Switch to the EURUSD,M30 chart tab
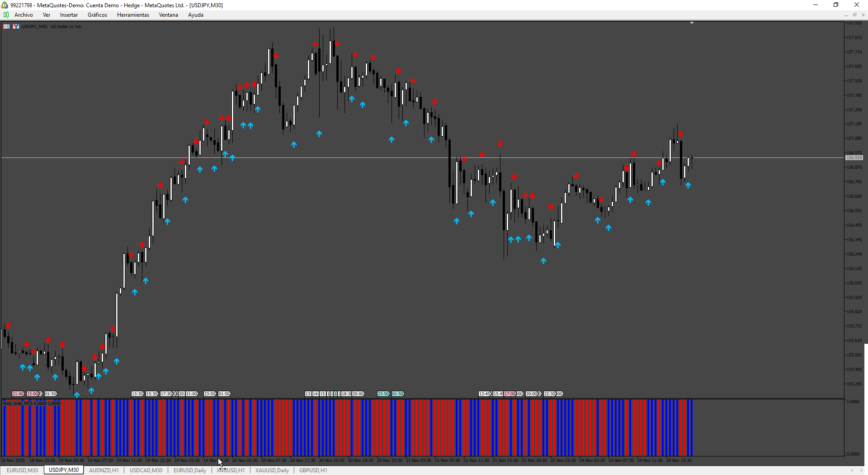Image resolution: width=868 pixels, height=475 pixels. [22, 470]
